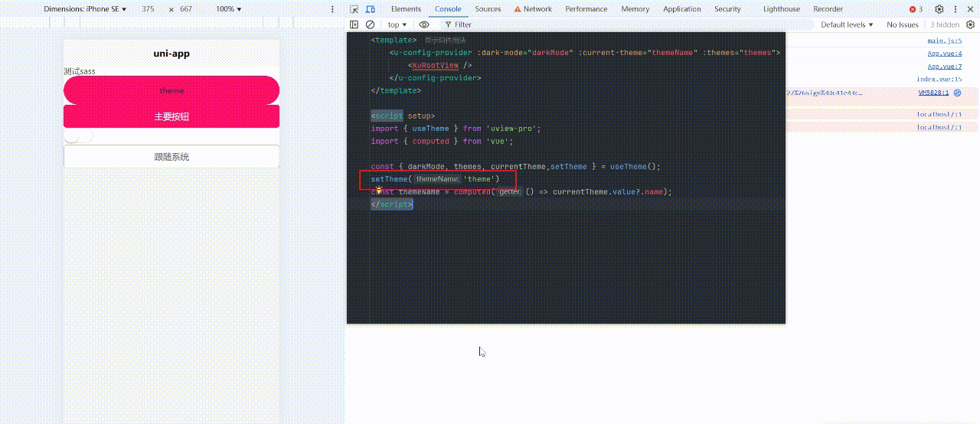Open the Default levels dropdown
This screenshot has height=424, width=980.
(847, 24)
